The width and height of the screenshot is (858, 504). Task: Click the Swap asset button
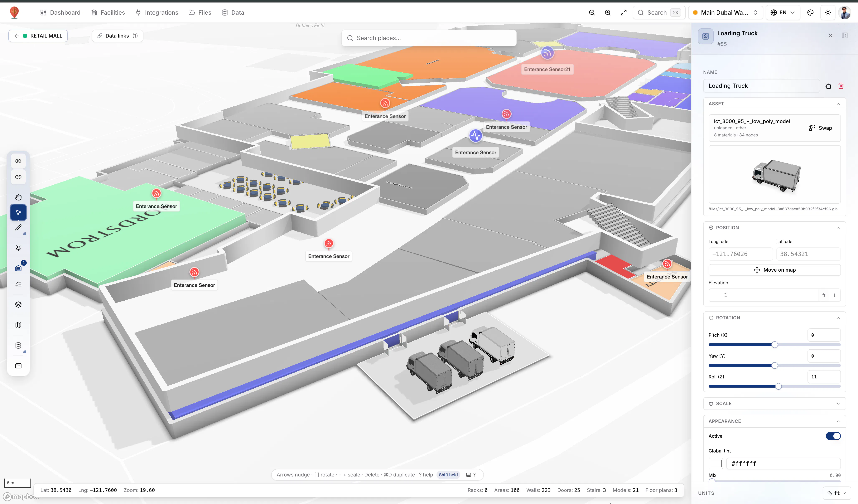(x=821, y=128)
